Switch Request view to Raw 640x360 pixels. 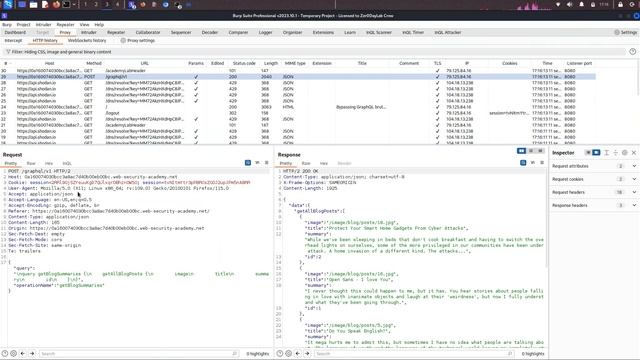pos(31,163)
